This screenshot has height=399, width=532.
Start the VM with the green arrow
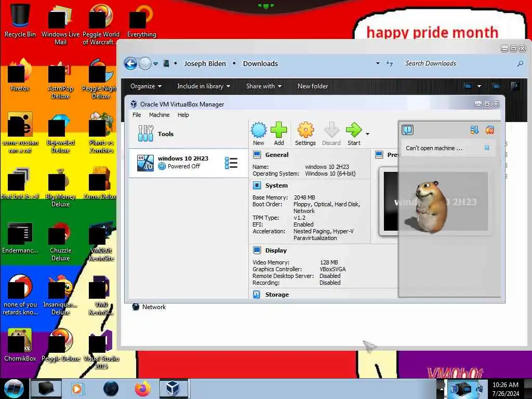(354, 134)
